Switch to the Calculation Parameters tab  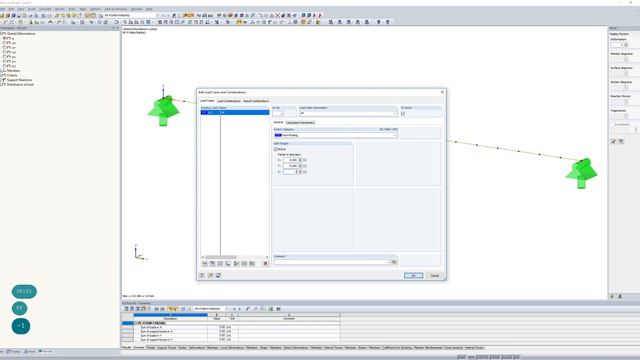pyautogui.click(x=300, y=122)
